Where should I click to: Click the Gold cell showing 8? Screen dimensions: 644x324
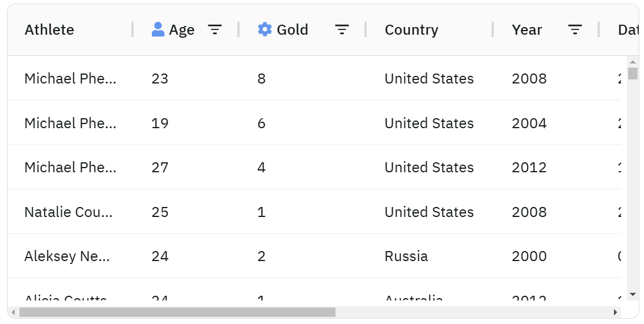(x=261, y=78)
